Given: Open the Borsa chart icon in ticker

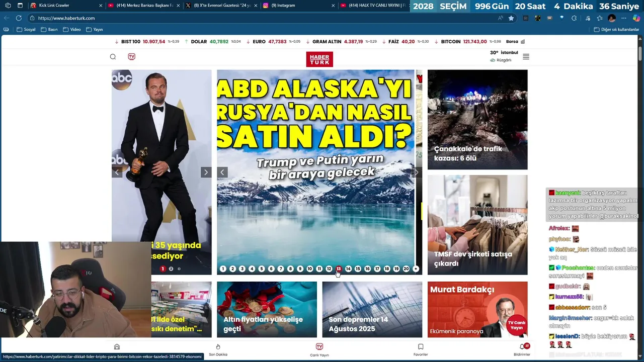Looking at the screenshot, I should coord(523,42).
